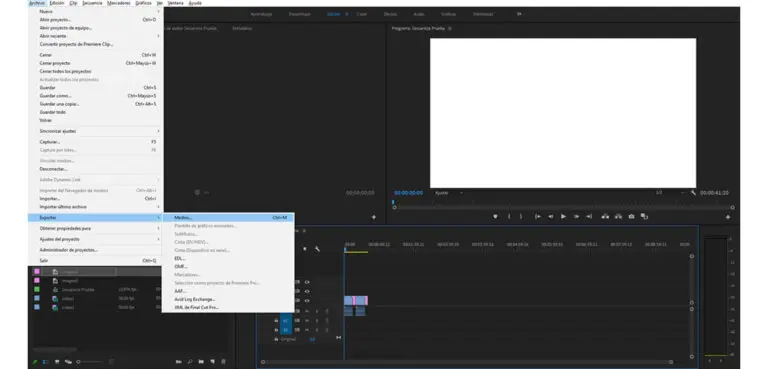Choose Medios... in the Exportar submenu
This screenshot has width=768, height=369.
pos(228,218)
